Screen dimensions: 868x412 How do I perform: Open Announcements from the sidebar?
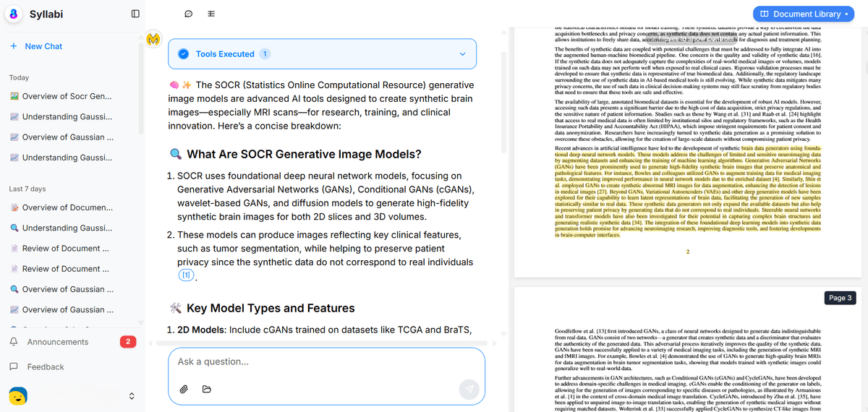(x=57, y=342)
